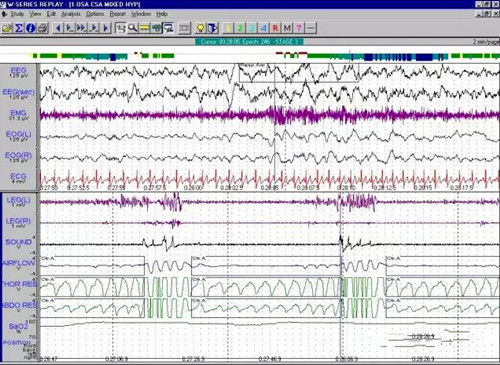Select the magnifier zoom tool
Image resolution: width=500 pixels, height=365 pixels.
[132, 28]
